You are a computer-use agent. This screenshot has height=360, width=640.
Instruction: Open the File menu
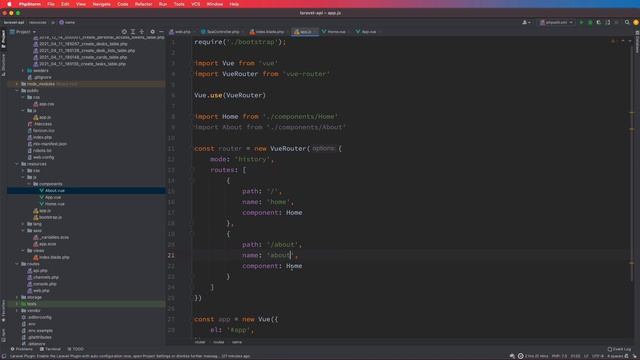[51, 4]
